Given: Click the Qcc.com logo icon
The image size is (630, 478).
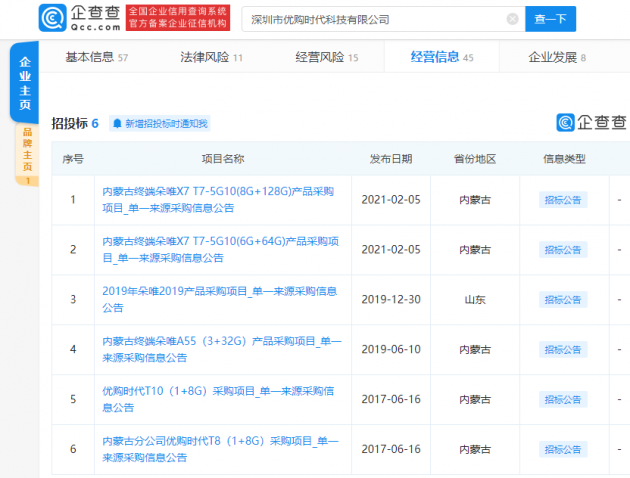Looking at the screenshot, I should [53, 18].
